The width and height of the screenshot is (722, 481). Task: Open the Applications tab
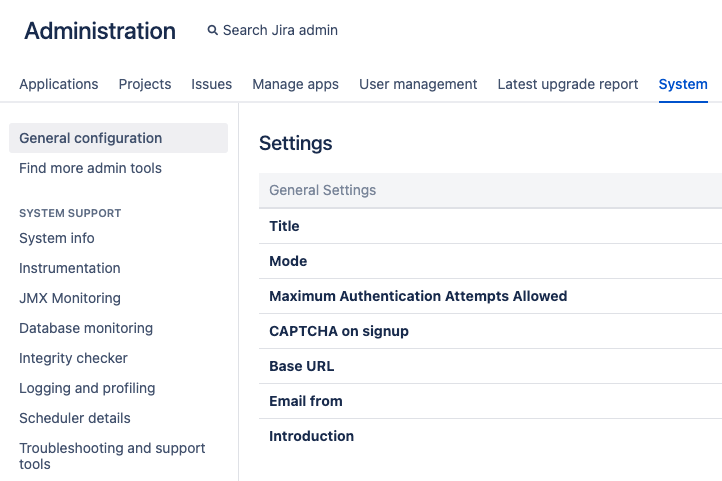(x=59, y=84)
